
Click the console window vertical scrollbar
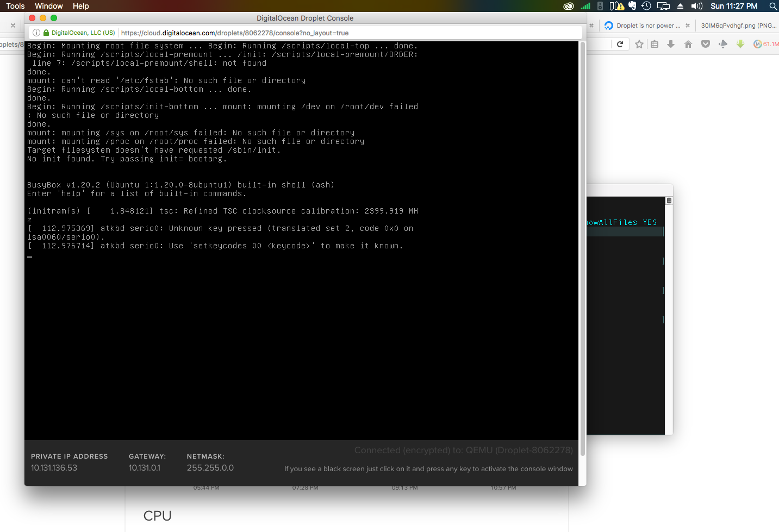(x=583, y=249)
